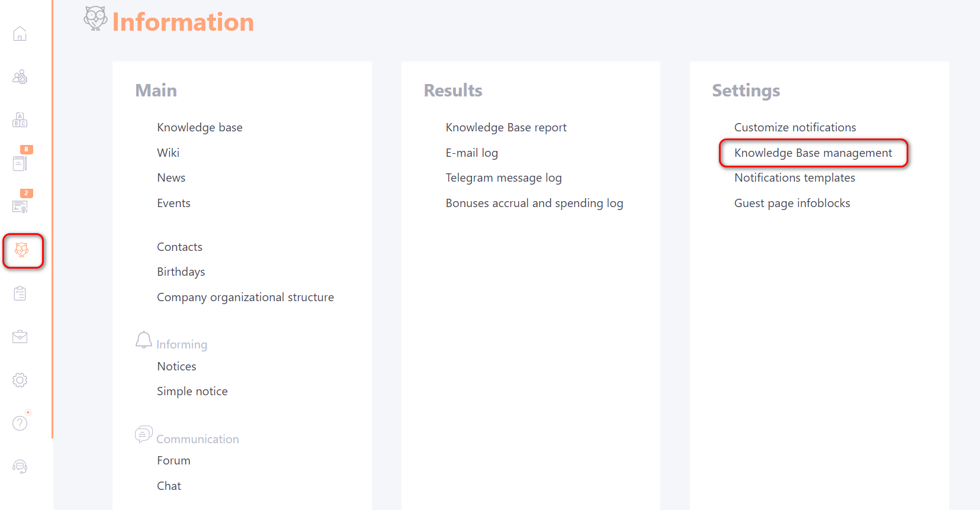Click the question mark help icon
The height and width of the screenshot is (510, 980).
coord(20,423)
